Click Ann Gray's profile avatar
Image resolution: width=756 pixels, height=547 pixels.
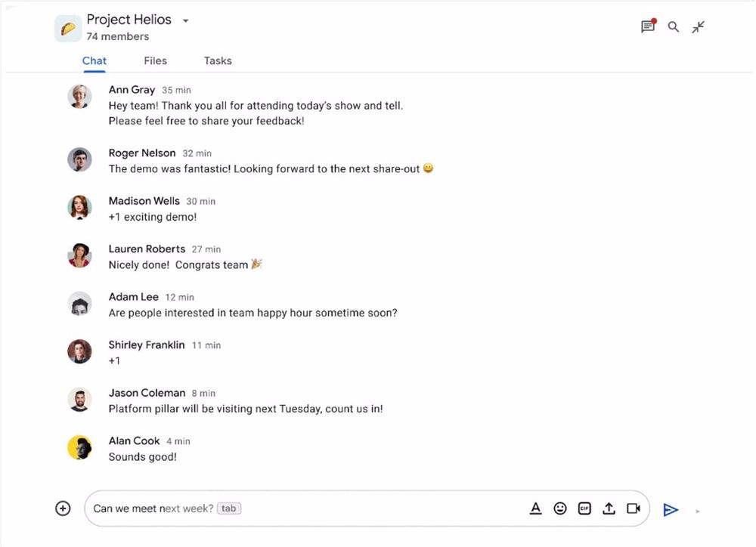click(79, 96)
